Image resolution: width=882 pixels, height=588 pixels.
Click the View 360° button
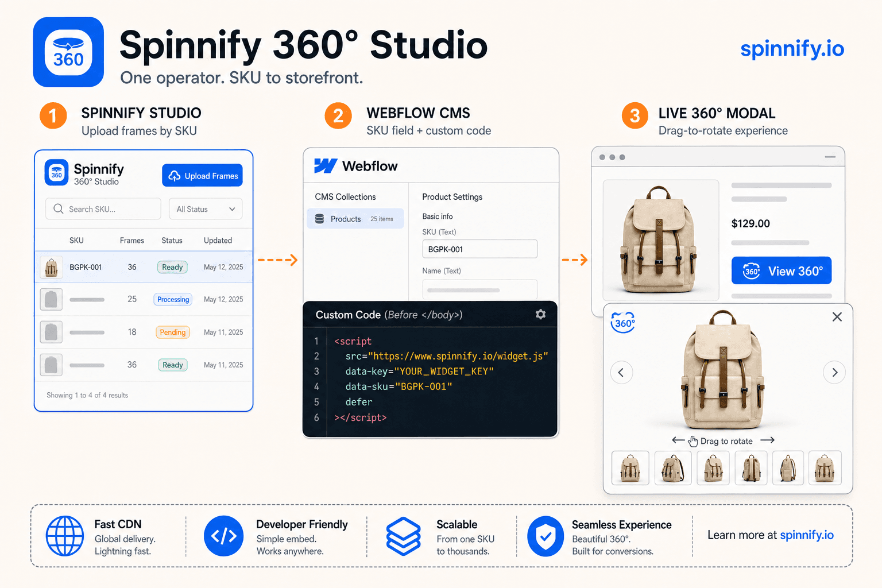[782, 270]
